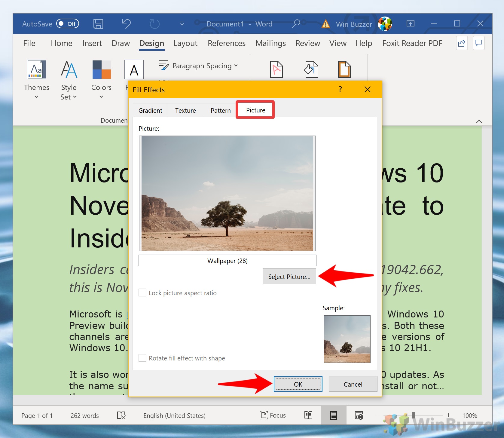Image resolution: width=504 pixels, height=438 pixels.
Task: Collapse the ribbon with chevron
Action: pyautogui.click(x=479, y=121)
